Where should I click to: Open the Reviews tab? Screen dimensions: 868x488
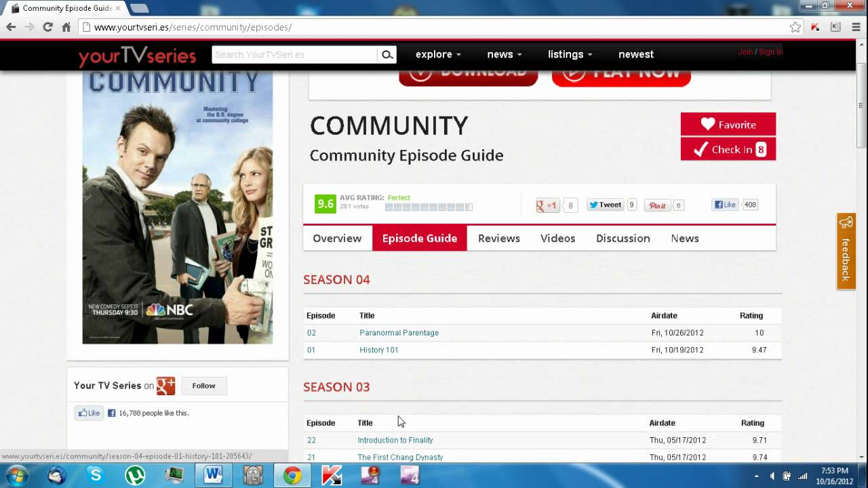coord(499,238)
